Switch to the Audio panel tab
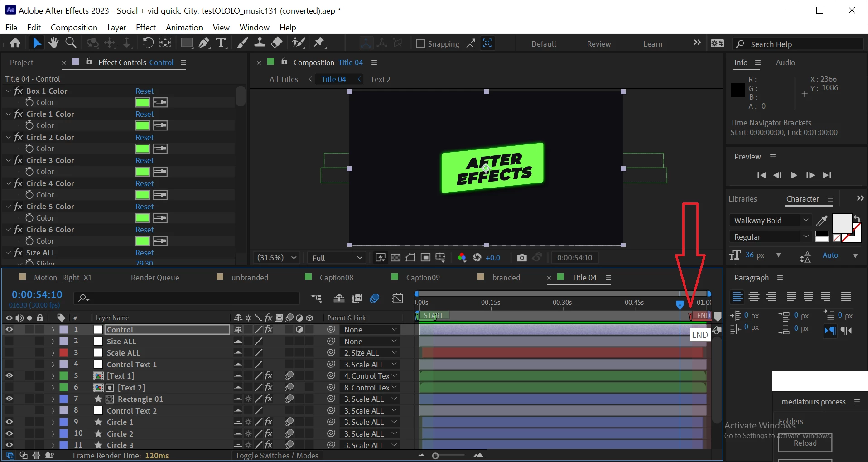The width and height of the screenshot is (868, 462). [x=785, y=63]
